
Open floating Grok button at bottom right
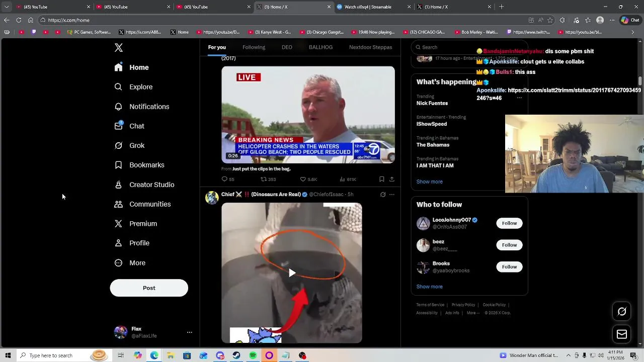(622, 312)
